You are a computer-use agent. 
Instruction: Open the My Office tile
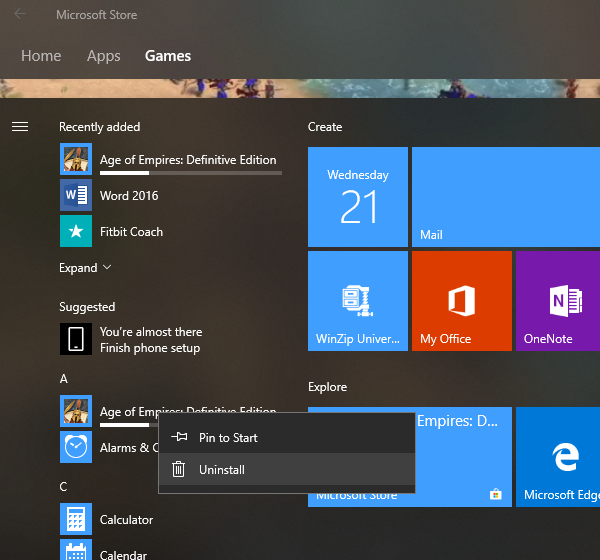pyautogui.click(x=461, y=301)
